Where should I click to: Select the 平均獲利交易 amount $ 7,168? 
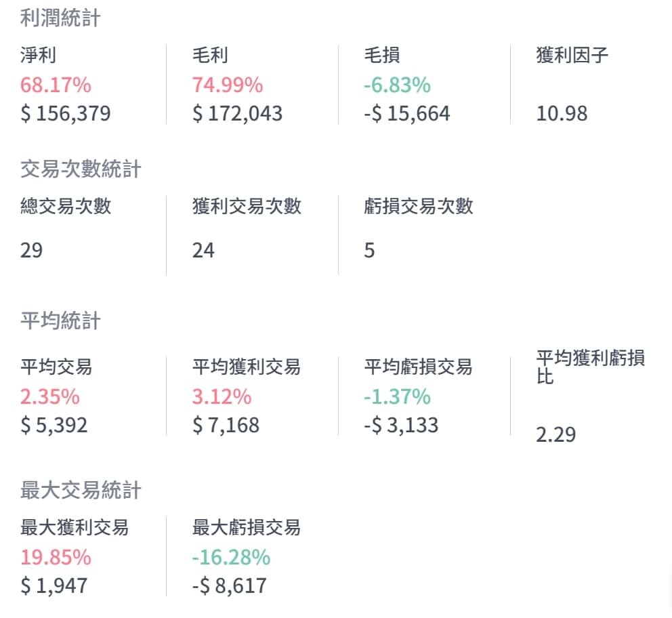tap(226, 425)
